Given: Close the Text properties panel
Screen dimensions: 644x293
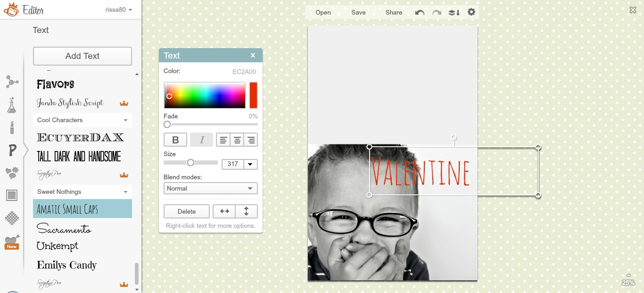Looking at the screenshot, I should click(253, 55).
